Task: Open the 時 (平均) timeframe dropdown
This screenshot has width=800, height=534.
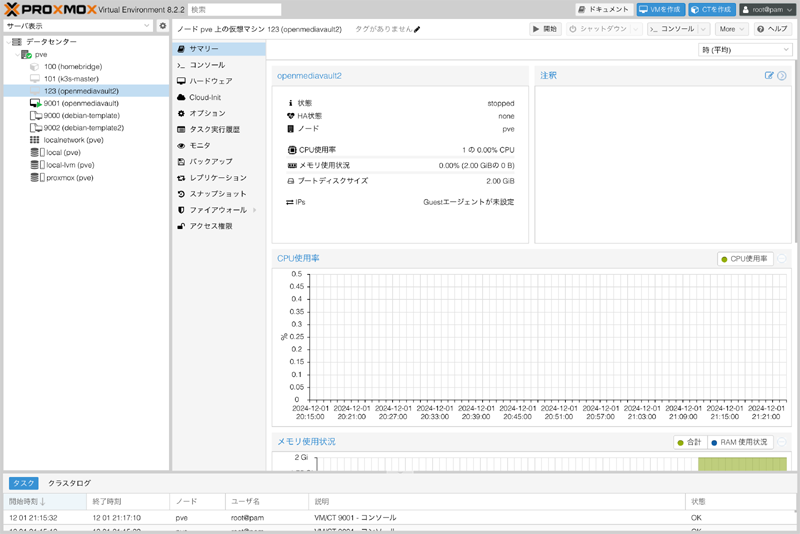Action: 745,49
